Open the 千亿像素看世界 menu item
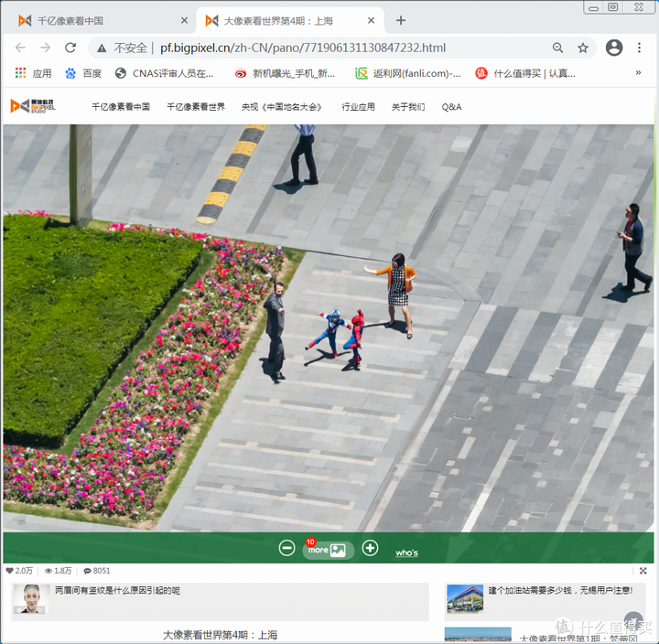The image size is (659, 644). [196, 107]
